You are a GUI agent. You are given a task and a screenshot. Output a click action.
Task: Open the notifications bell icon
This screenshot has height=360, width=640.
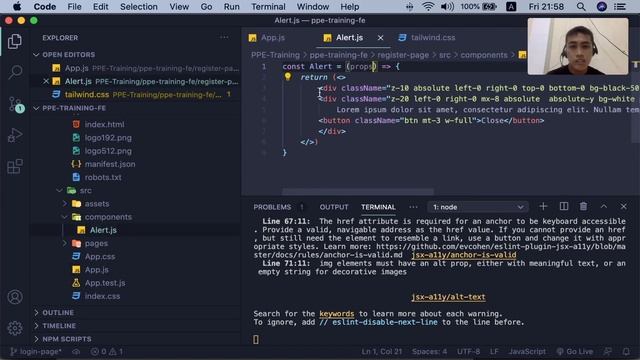[x=626, y=351]
